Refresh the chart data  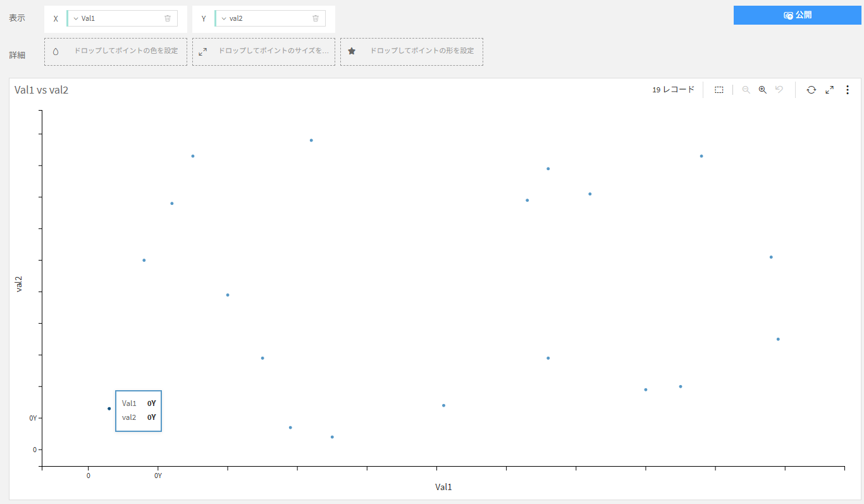[x=812, y=90]
